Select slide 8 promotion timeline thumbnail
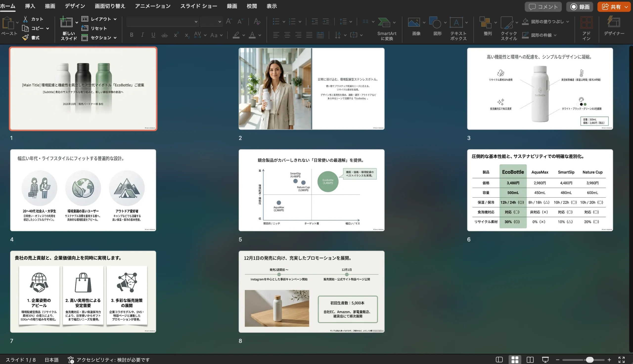Screen dimensions: 633x364 (311, 292)
